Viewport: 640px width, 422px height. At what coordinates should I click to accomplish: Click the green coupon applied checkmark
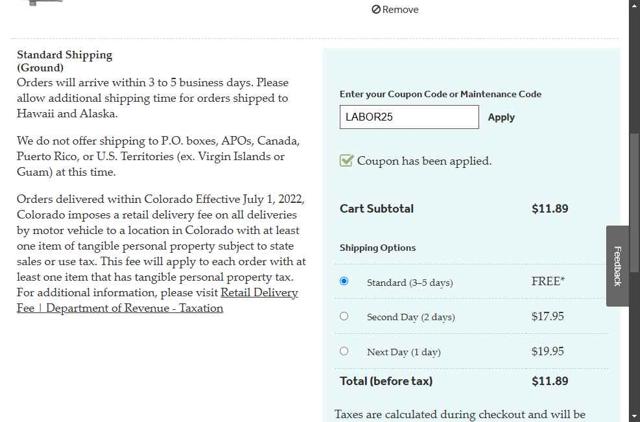pos(346,160)
